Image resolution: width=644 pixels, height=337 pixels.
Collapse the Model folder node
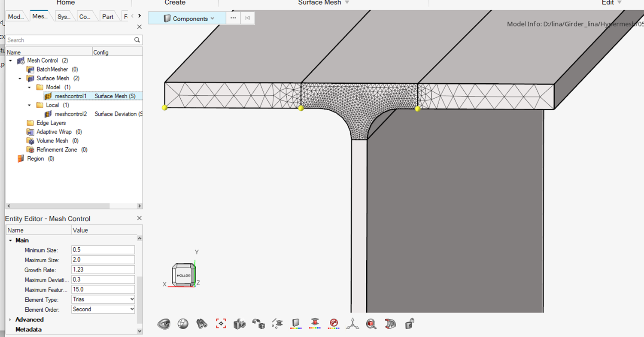coord(29,87)
